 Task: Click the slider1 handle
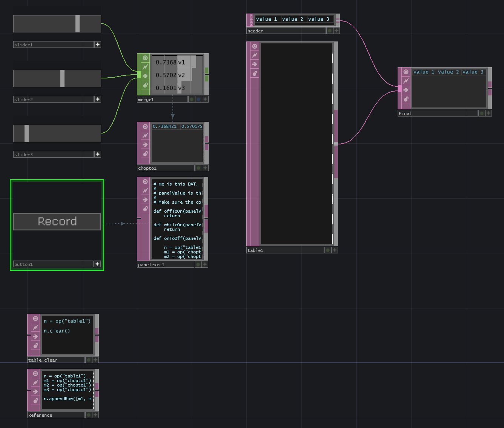(x=77, y=24)
